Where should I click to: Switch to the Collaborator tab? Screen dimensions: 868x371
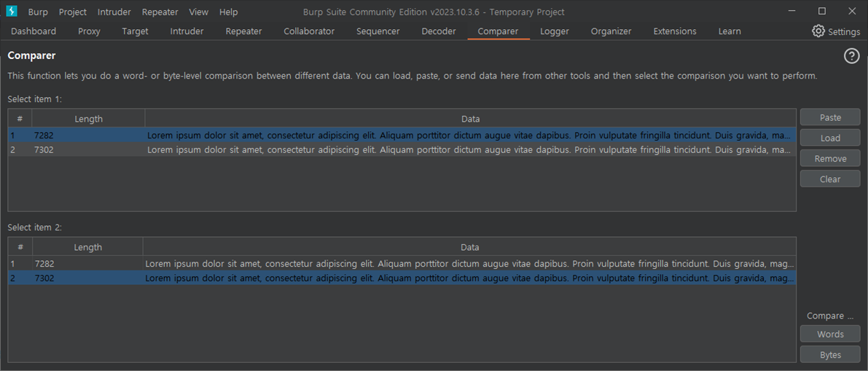click(309, 31)
